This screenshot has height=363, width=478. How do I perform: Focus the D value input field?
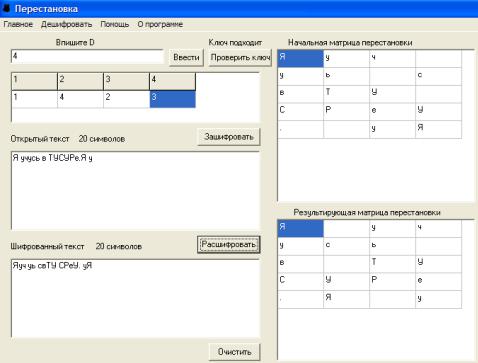87,57
